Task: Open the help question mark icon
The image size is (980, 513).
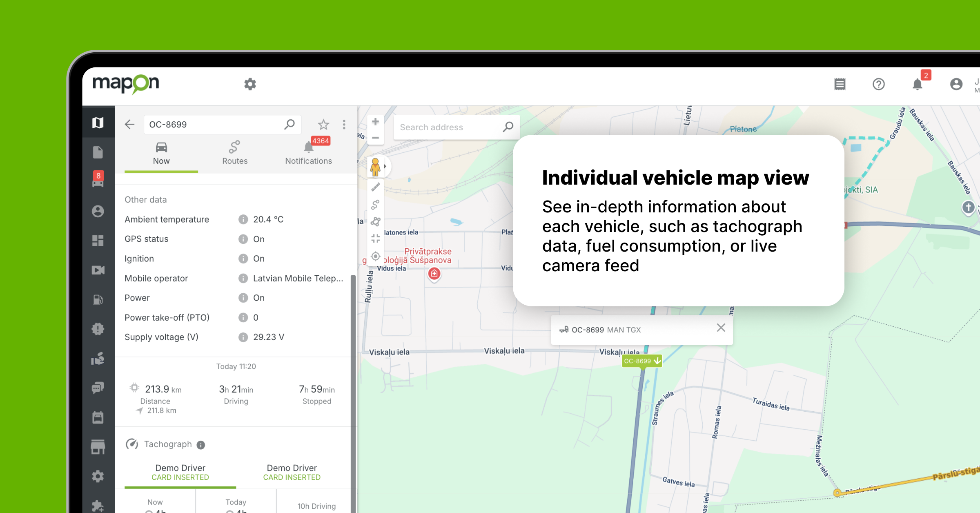Action: pyautogui.click(x=878, y=84)
